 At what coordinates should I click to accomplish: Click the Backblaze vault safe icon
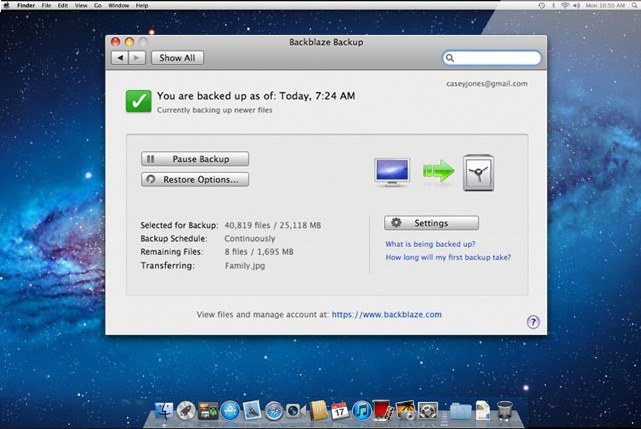[x=481, y=172]
